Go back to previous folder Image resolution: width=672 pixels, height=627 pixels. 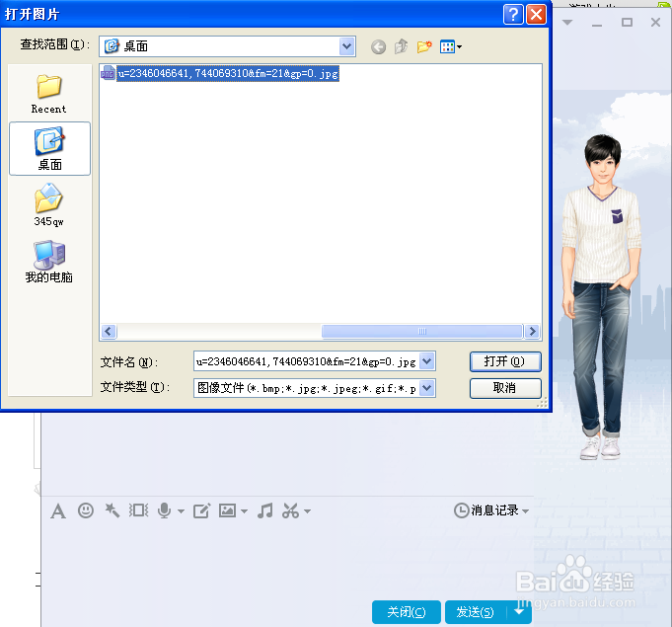(378, 46)
